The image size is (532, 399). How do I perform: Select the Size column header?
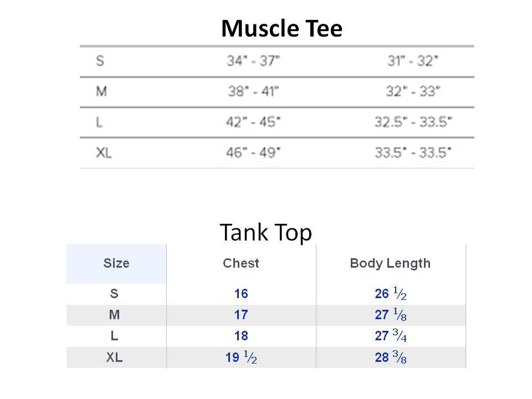(116, 263)
